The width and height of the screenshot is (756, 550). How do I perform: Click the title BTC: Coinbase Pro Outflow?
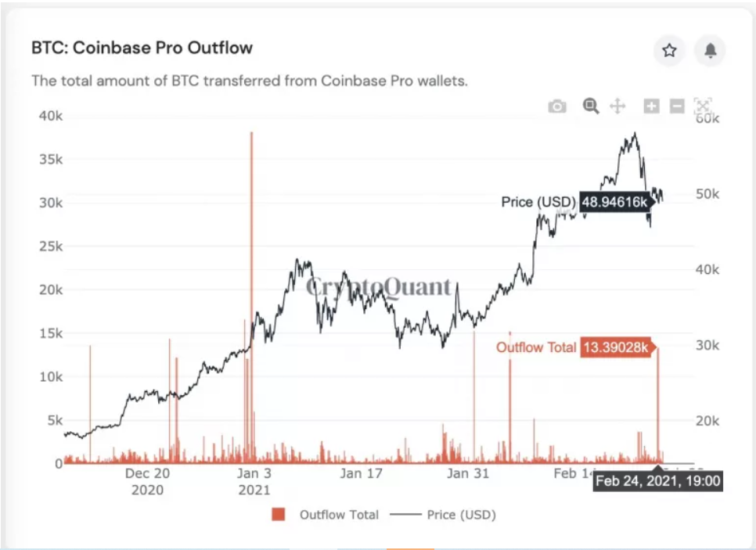[141, 48]
